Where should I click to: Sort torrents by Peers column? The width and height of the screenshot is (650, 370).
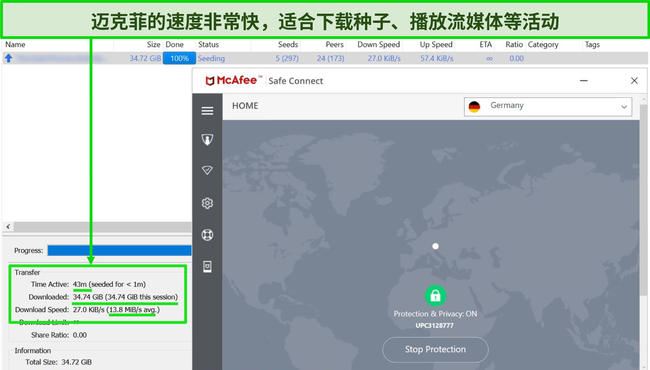coord(334,44)
